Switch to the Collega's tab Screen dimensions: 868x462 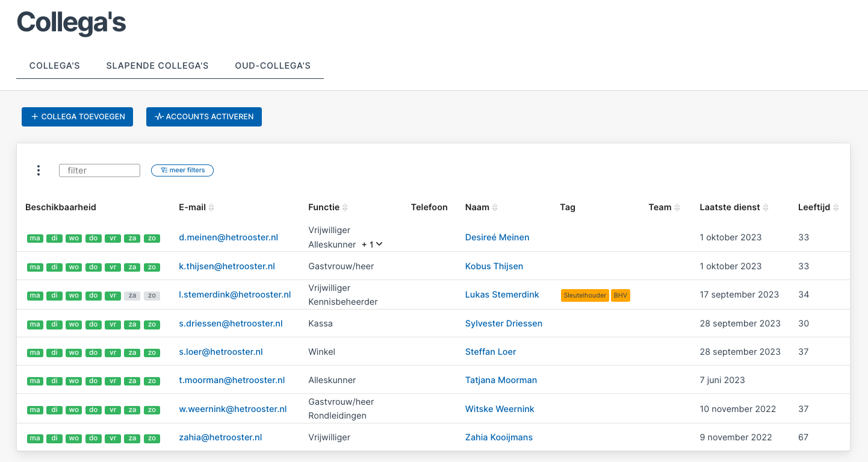coord(55,66)
